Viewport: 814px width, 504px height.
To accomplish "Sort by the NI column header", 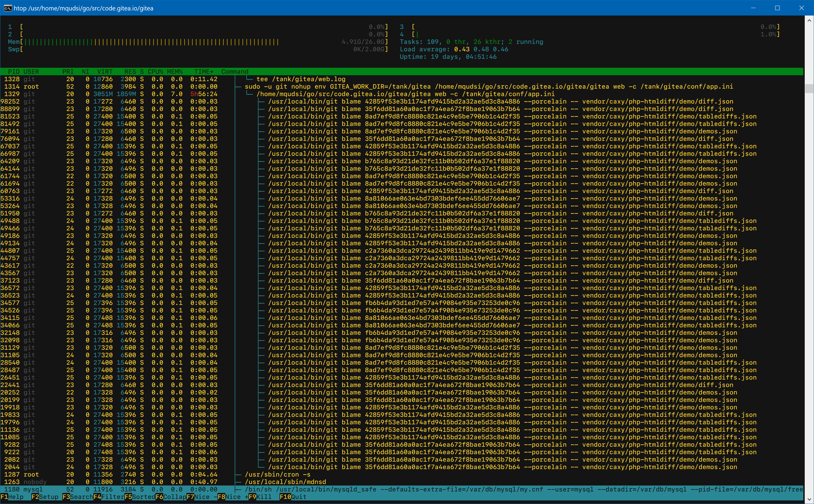I will click(85, 72).
